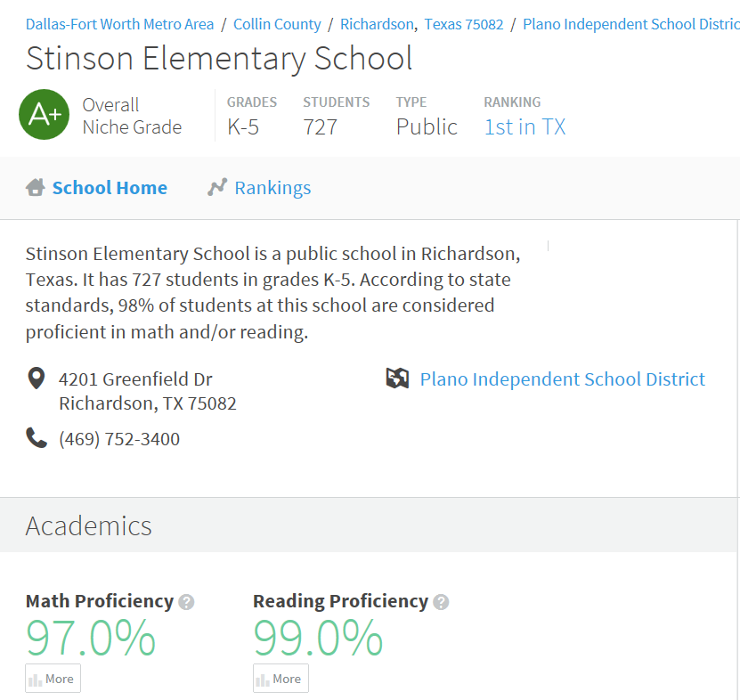740x700 pixels.
Task: Open the Texas 75082 link
Action: tap(463, 24)
